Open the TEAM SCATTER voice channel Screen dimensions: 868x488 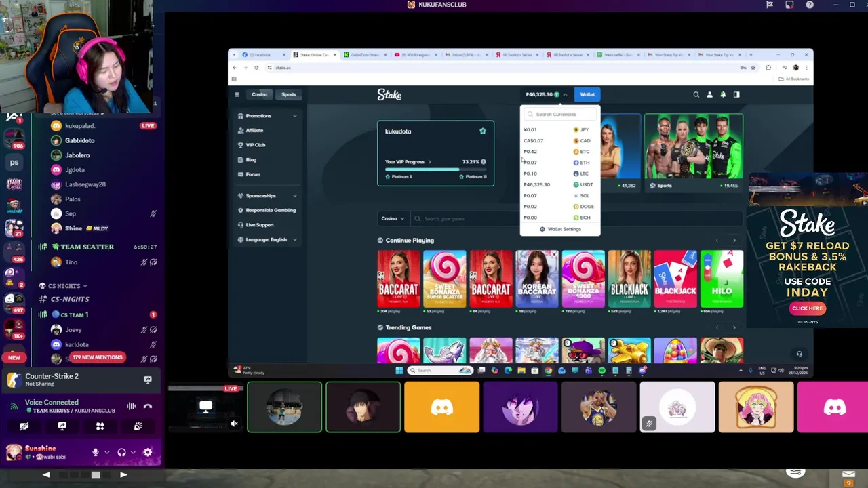[87, 247]
